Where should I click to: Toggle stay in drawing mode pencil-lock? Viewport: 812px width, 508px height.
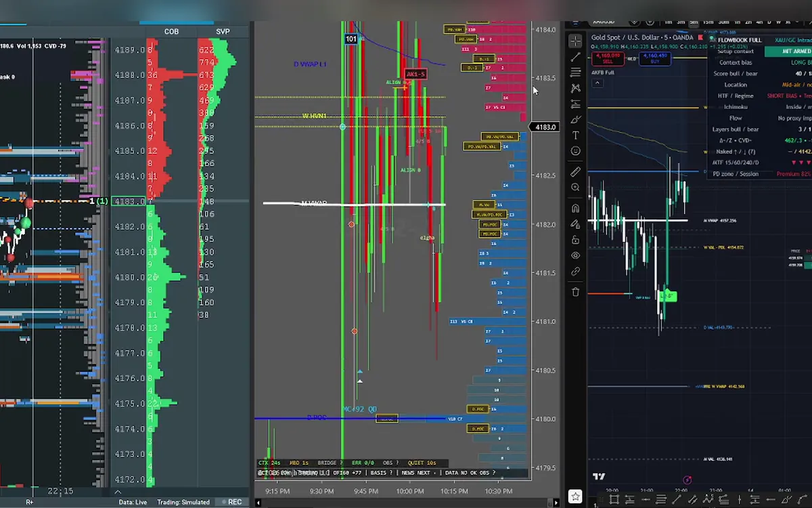point(575,224)
